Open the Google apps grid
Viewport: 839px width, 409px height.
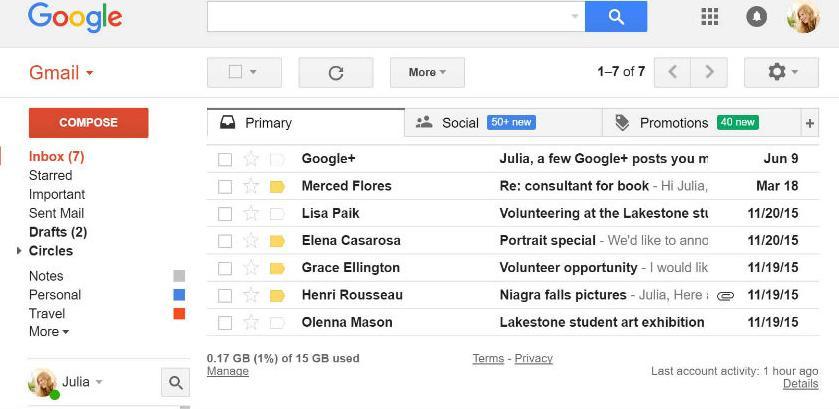tap(710, 17)
